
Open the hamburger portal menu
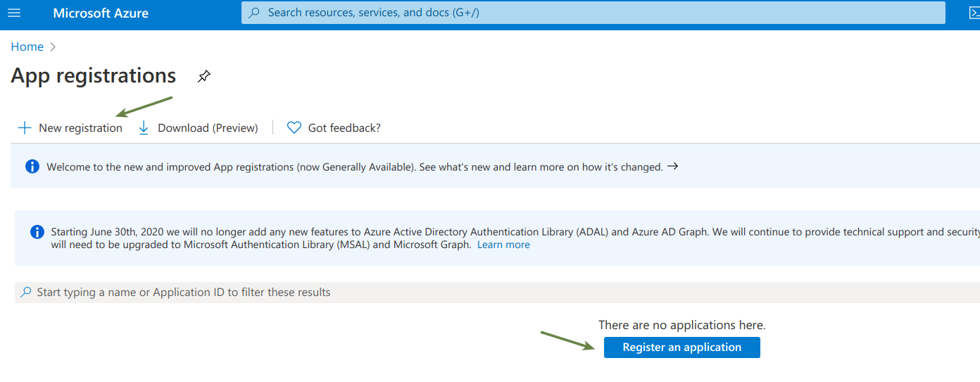[x=14, y=13]
